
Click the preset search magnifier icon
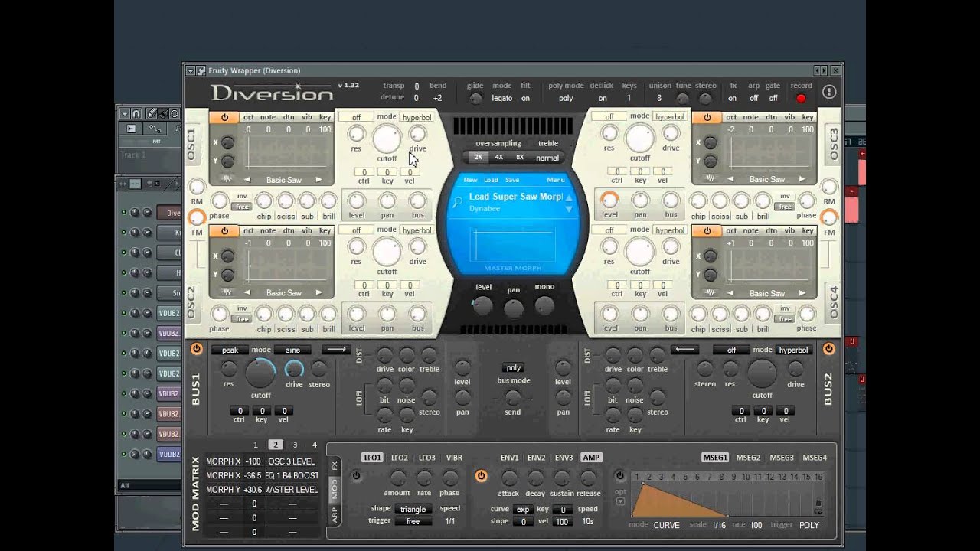tap(458, 203)
